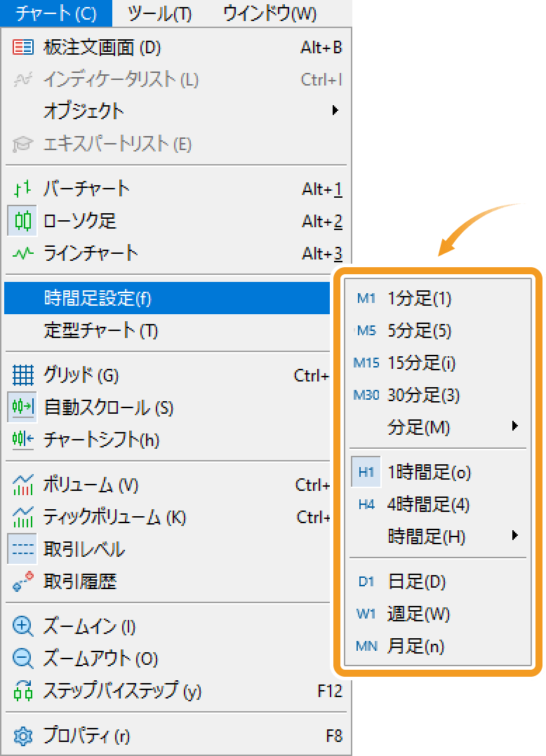Click the W1 timeframe icon
Screen dimensions: 546x756
coord(366,614)
